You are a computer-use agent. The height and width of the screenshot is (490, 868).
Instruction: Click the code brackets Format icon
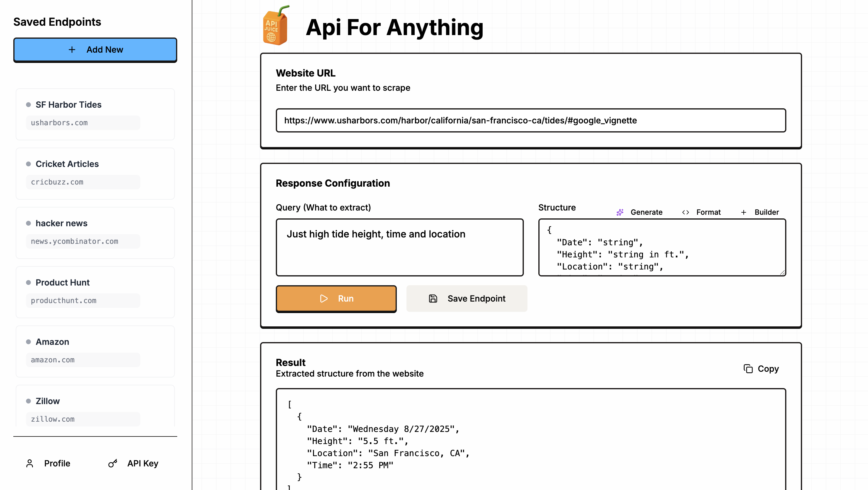click(685, 212)
